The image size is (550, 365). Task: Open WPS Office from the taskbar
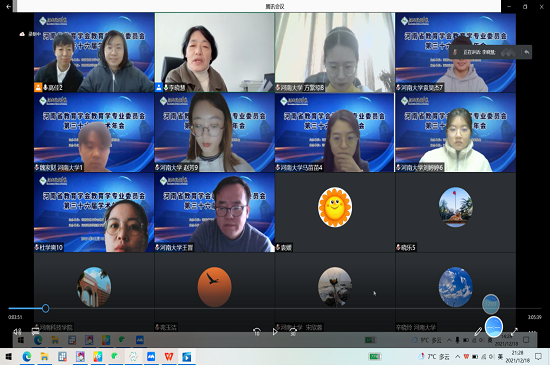pyautogui.click(x=169, y=357)
